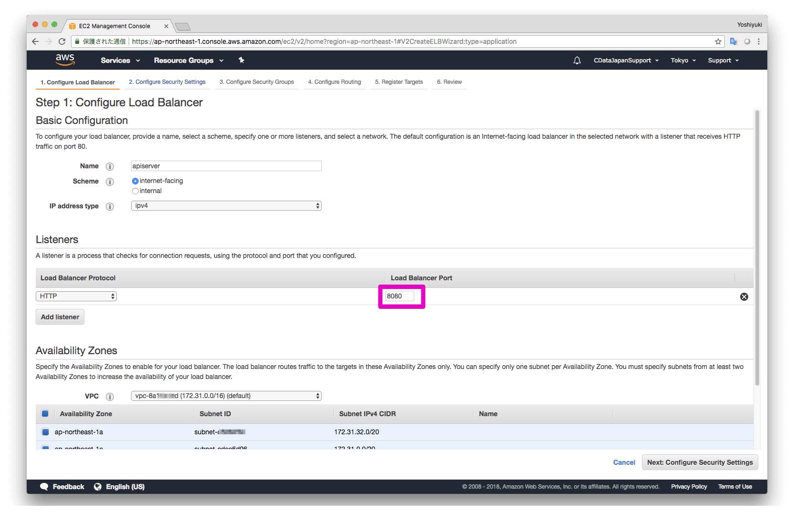Click the Add listener button

(x=60, y=317)
